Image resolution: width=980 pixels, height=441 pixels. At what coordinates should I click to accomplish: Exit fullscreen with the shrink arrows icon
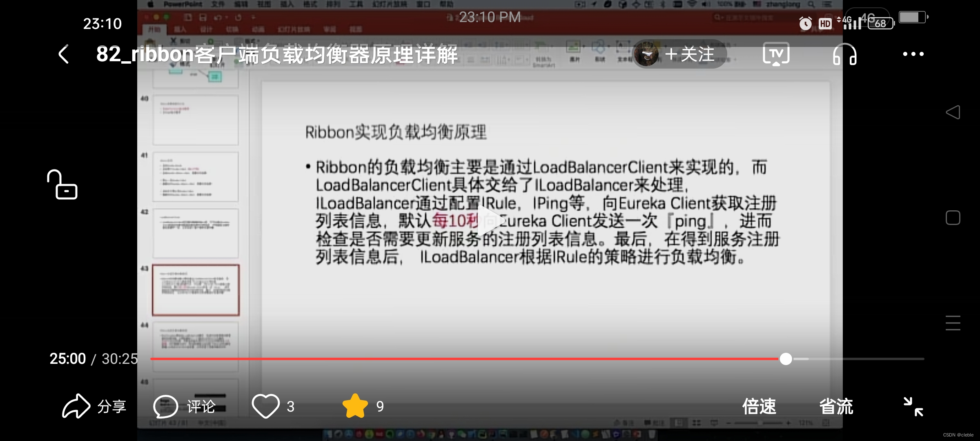pyautogui.click(x=913, y=407)
